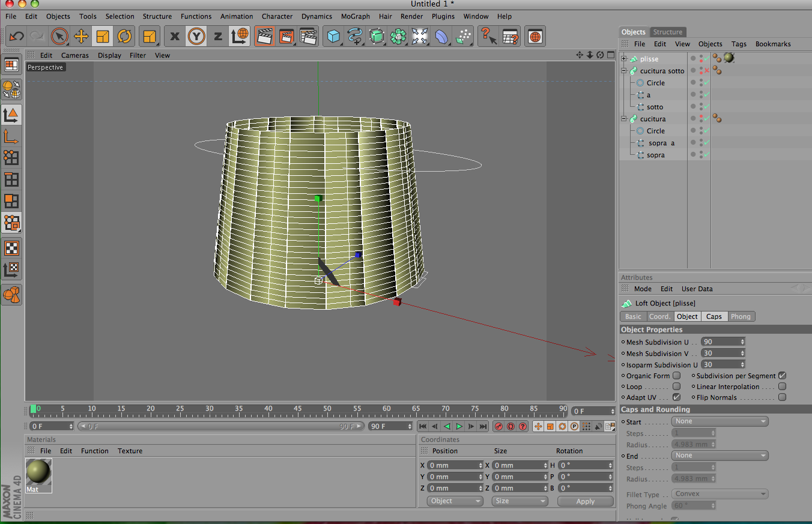Click the Apply button in Coordinates

[585, 501]
